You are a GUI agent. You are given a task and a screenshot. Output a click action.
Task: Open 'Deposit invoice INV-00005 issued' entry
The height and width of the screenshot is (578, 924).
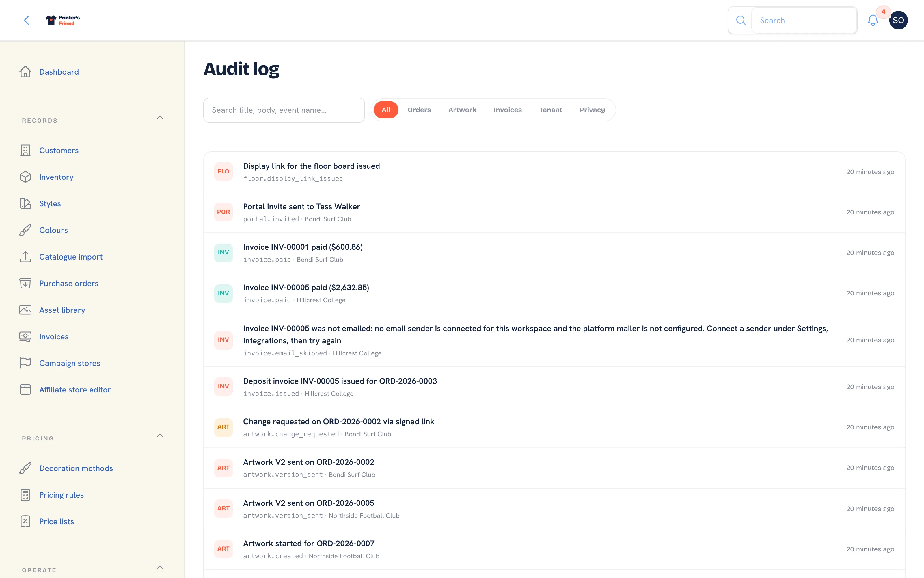pos(554,387)
